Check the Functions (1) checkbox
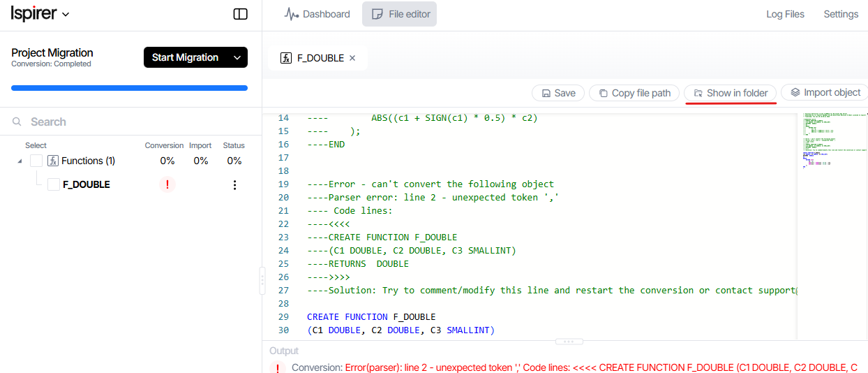Image resolution: width=868 pixels, height=373 pixels. (36, 161)
